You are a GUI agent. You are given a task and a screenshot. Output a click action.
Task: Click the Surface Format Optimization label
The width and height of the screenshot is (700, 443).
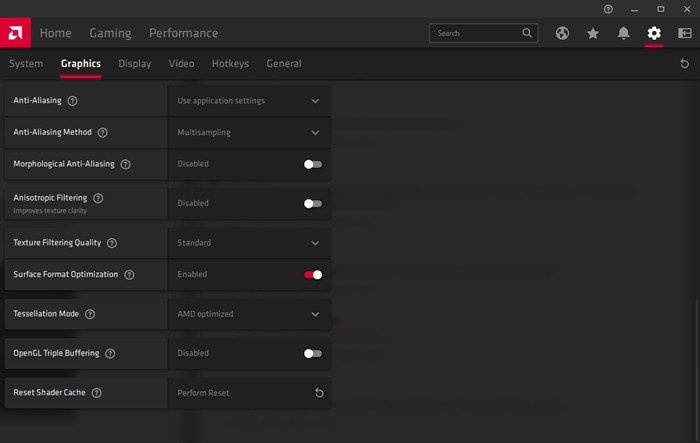click(x=66, y=274)
